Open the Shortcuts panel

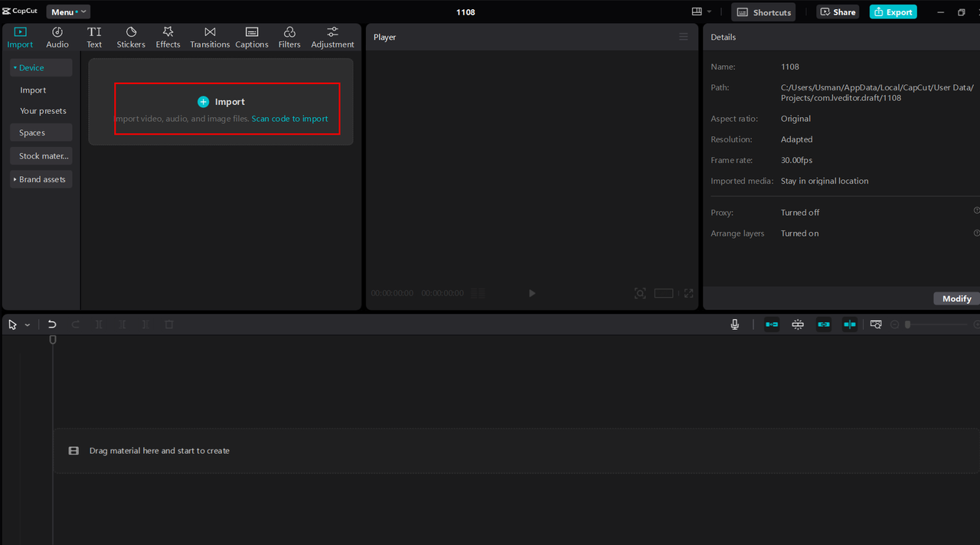[763, 12]
